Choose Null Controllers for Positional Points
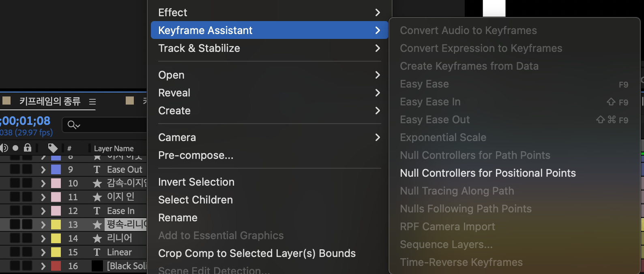The image size is (644, 274). (x=487, y=173)
